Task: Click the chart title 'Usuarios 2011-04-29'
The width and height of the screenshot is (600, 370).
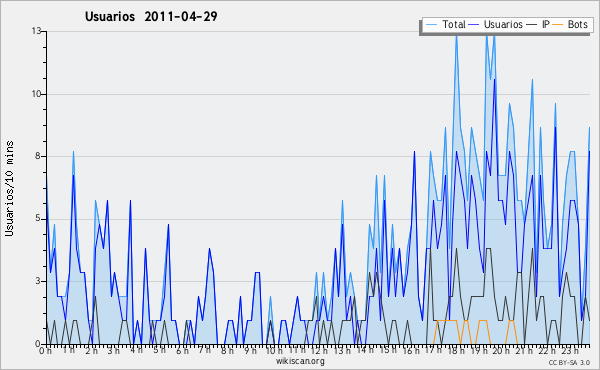Action: point(151,16)
